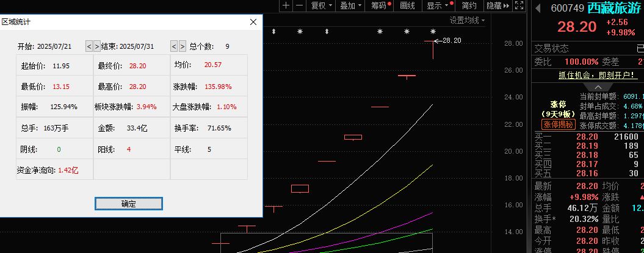This screenshot has width=644, height=253.
Task: Step start date back with left arrow
Action: [89, 46]
